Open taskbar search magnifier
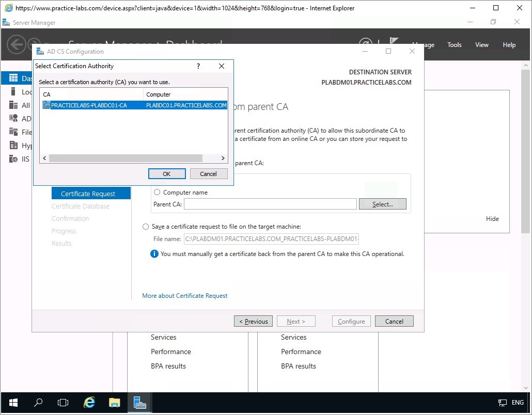 tap(38, 403)
